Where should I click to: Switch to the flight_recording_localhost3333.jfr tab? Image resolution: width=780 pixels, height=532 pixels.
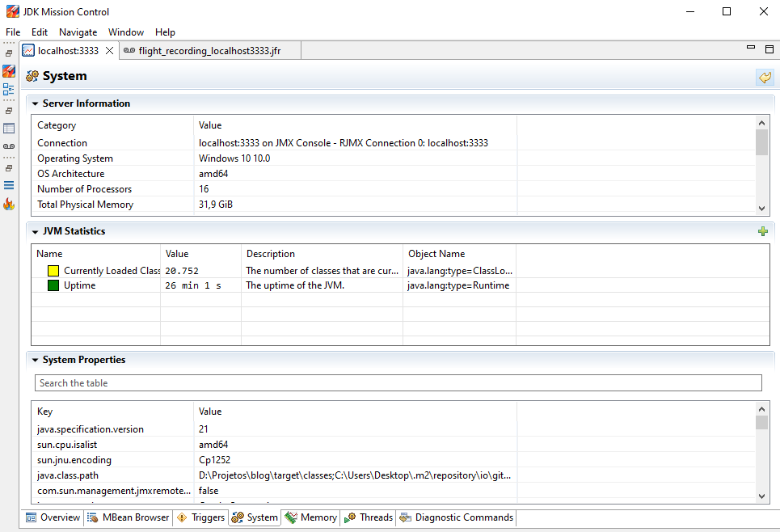(210, 51)
